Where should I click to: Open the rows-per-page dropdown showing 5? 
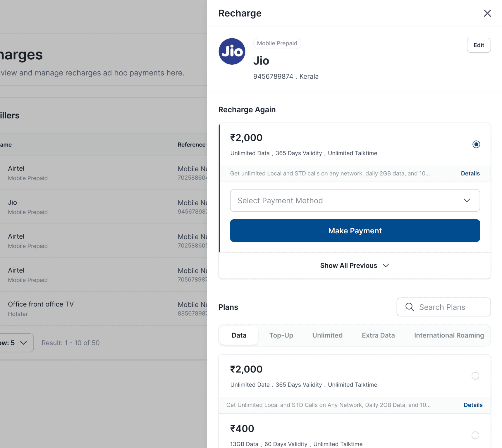coord(15,343)
